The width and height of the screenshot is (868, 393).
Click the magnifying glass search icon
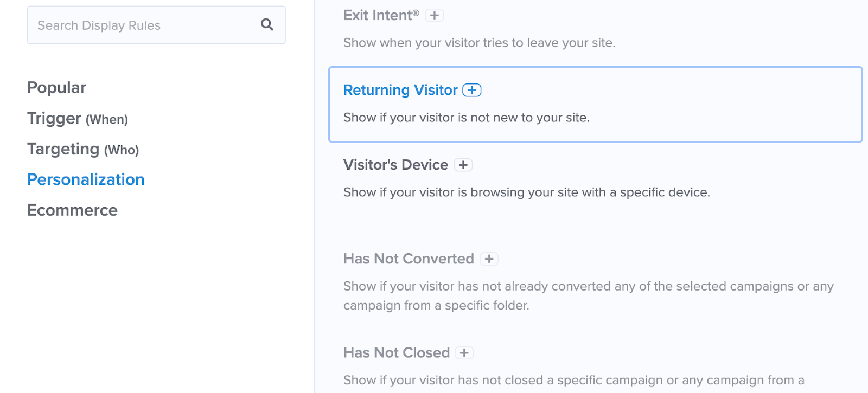coord(267,24)
